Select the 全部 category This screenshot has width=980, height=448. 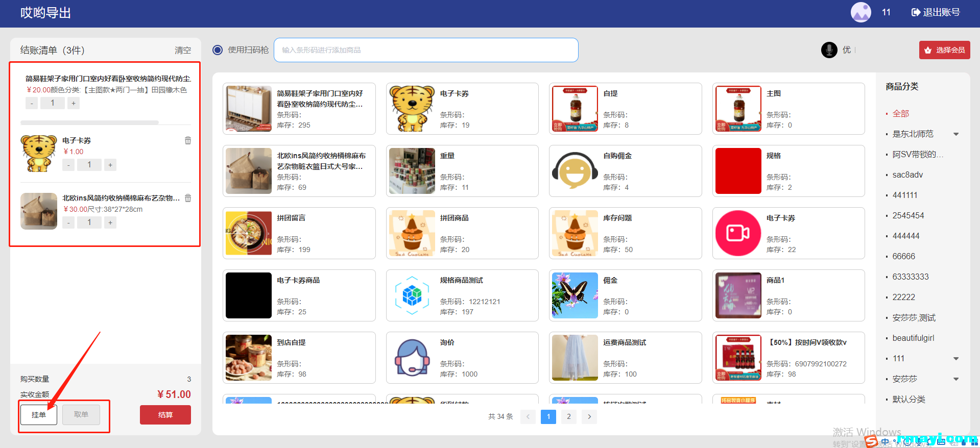[900, 114]
